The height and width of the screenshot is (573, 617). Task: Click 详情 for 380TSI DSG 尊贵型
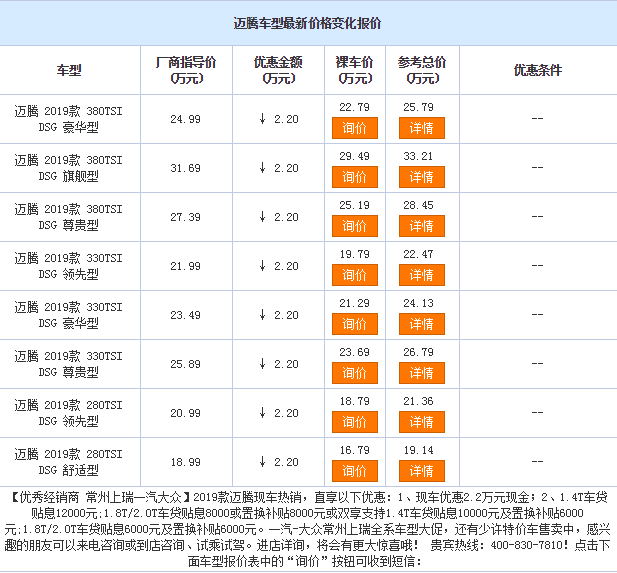421,226
